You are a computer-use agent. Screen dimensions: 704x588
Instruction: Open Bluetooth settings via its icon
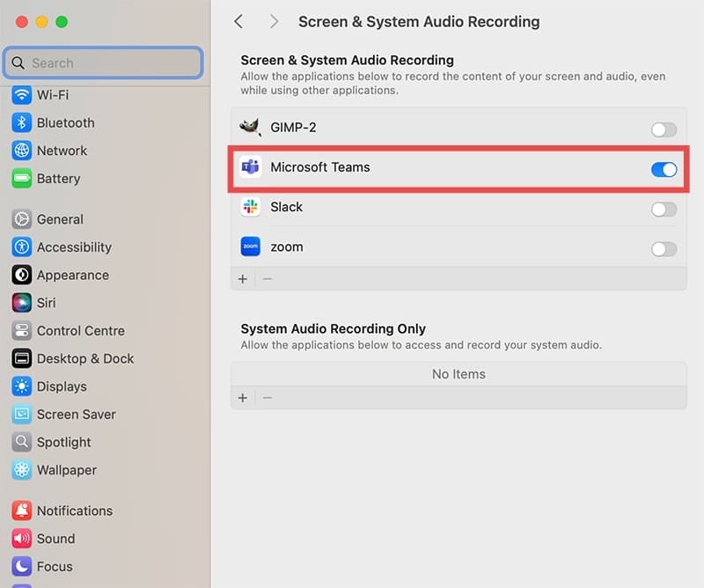(22, 123)
